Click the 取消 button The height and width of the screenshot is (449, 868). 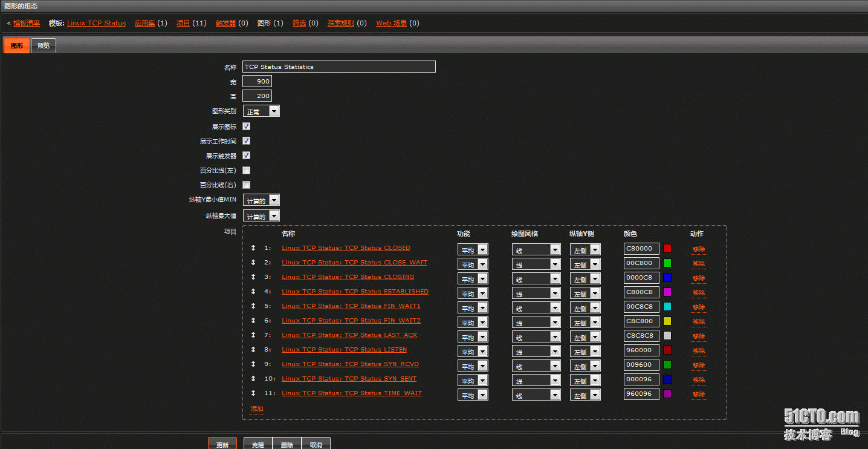tap(316, 444)
